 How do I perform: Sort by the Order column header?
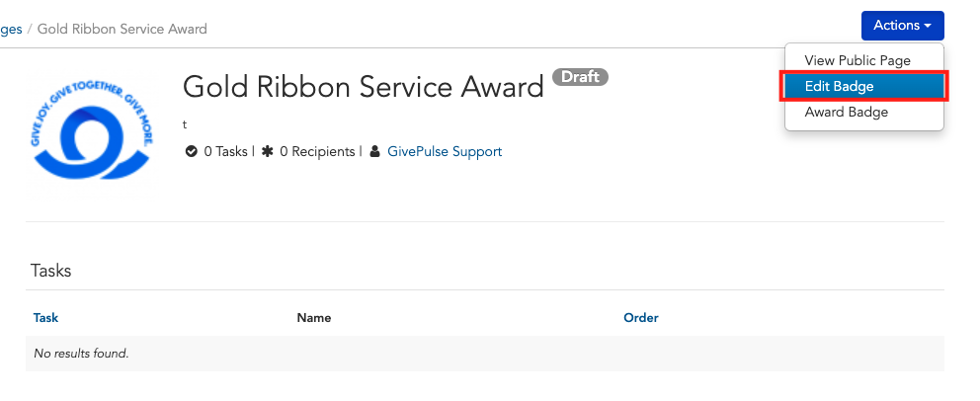[x=640, y=317]
